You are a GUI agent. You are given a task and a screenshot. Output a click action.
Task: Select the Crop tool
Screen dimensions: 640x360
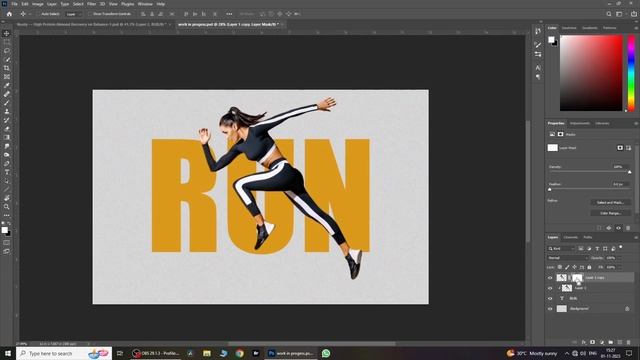click(7, 68)
